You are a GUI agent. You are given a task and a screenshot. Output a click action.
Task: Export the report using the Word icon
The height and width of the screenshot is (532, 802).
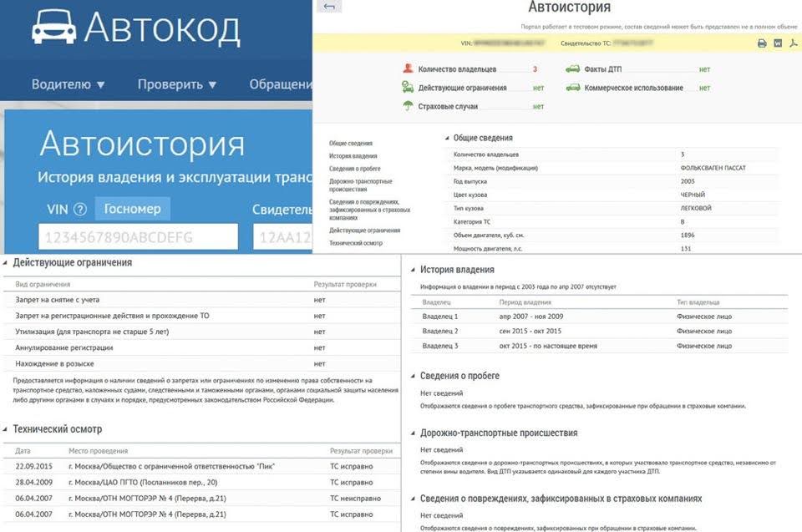(778, 43)
